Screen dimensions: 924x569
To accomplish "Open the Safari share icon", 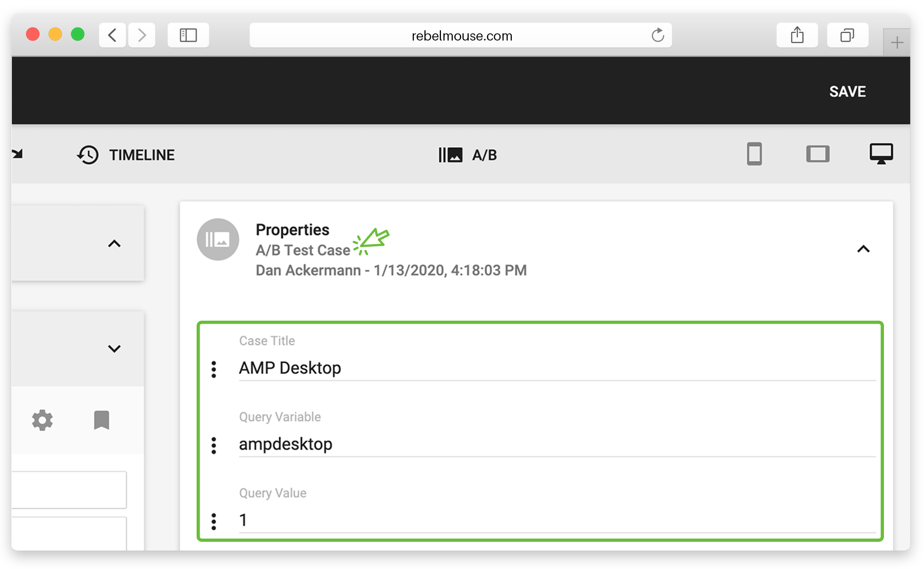I will pyautogui.click(x=797, y=35).
